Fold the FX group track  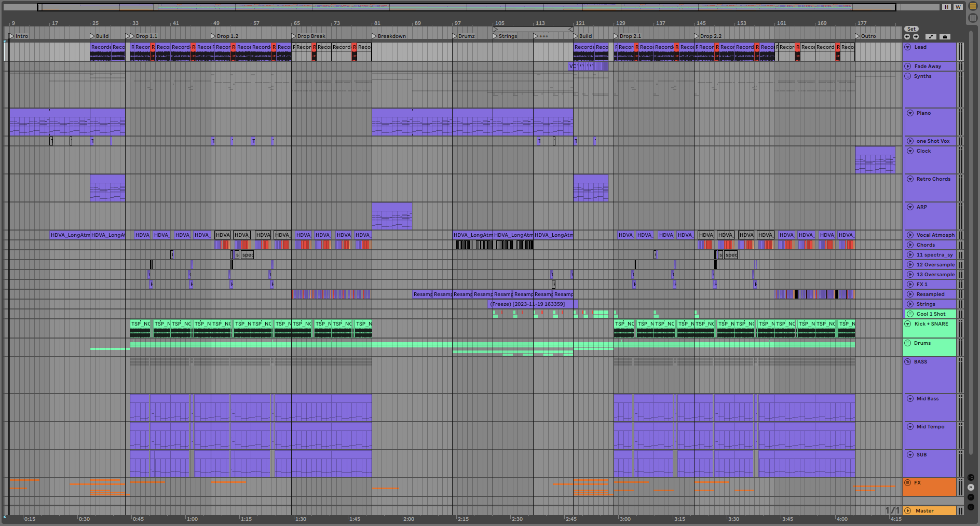click(908, 483)
